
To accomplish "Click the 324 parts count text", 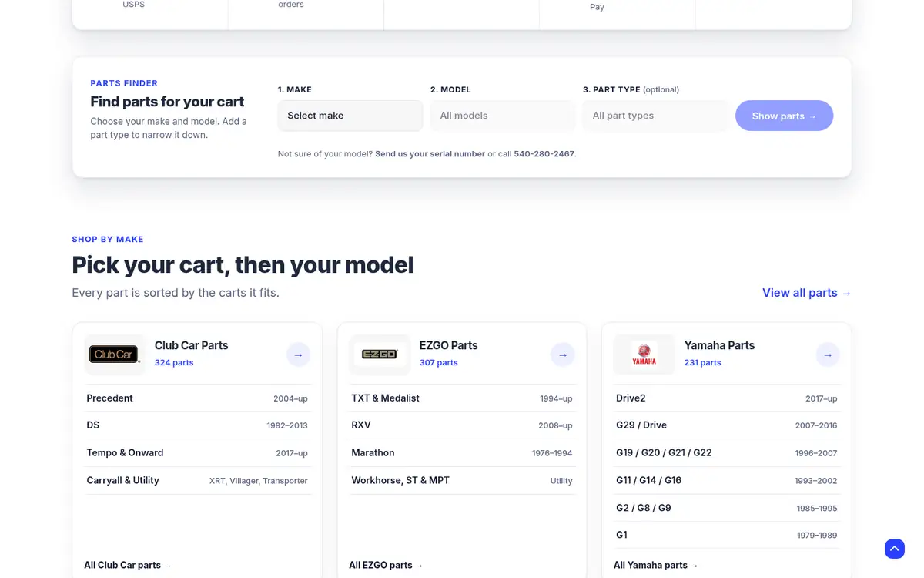I will (x=174, y=362).
